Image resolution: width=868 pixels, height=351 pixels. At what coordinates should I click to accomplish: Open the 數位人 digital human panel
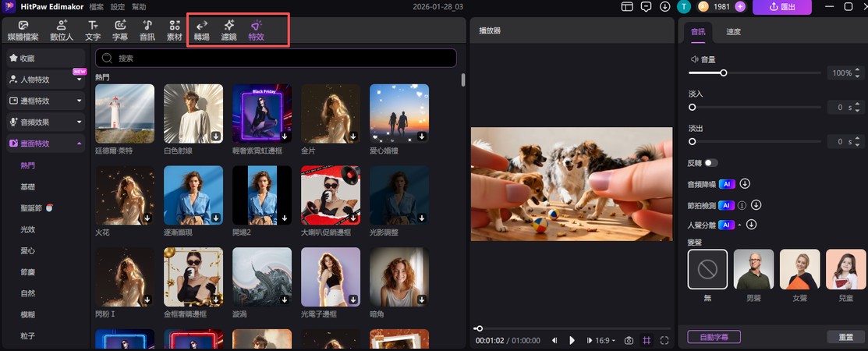[62, 30]
